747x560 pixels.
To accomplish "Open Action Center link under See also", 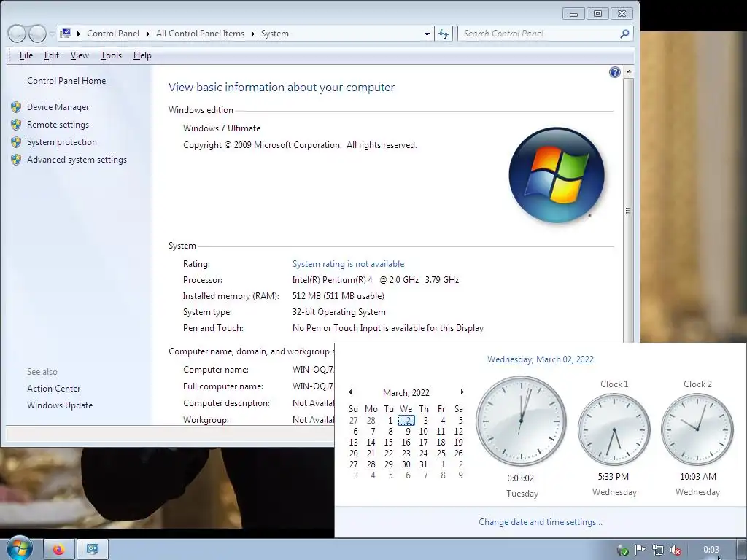I will [x=54, y=389].
